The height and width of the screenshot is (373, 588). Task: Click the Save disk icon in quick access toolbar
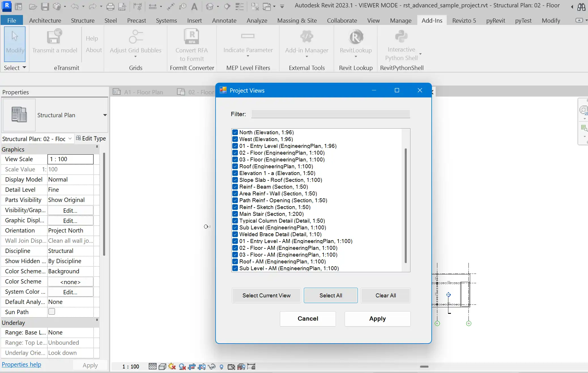(45, 6)
